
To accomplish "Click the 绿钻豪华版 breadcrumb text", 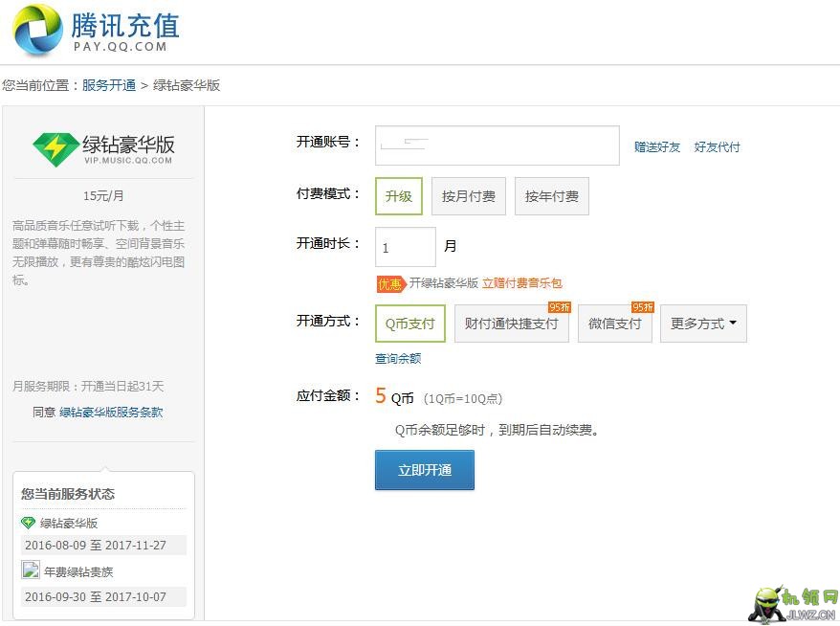I will [x=187, y=85].
